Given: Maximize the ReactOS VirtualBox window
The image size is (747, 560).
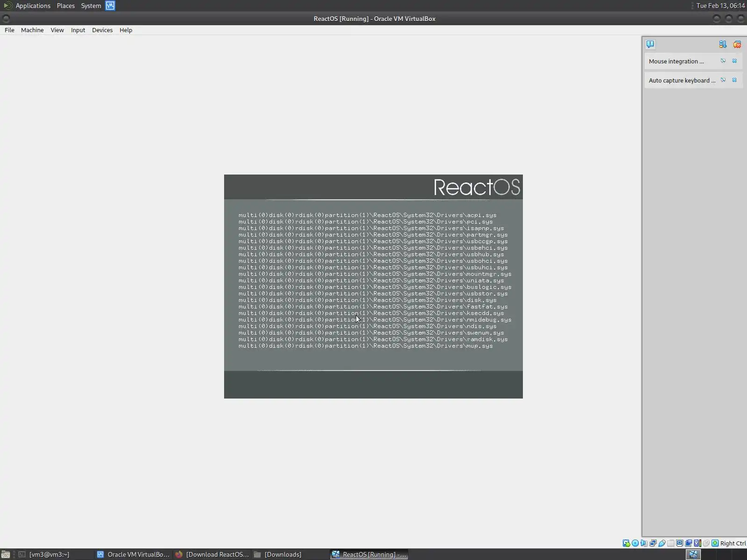Looking at the screenshot, I should [x=729, y=19].
